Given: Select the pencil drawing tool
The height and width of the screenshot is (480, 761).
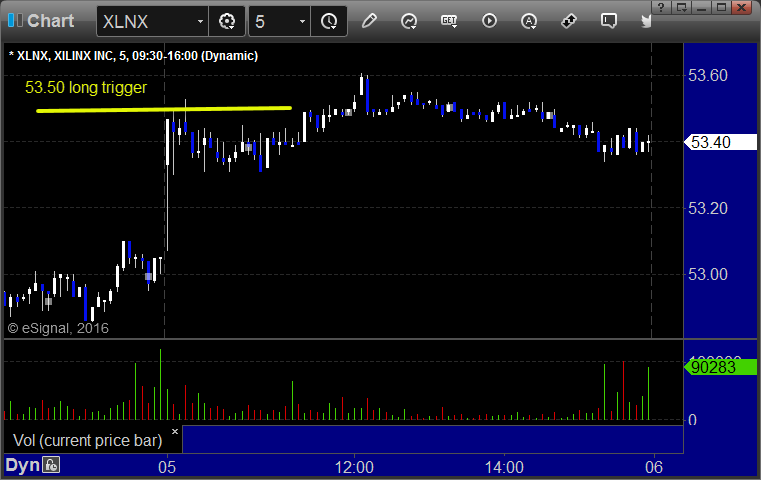Looking at the screenshot, I should pyautogui.click(x=369, y=21).
